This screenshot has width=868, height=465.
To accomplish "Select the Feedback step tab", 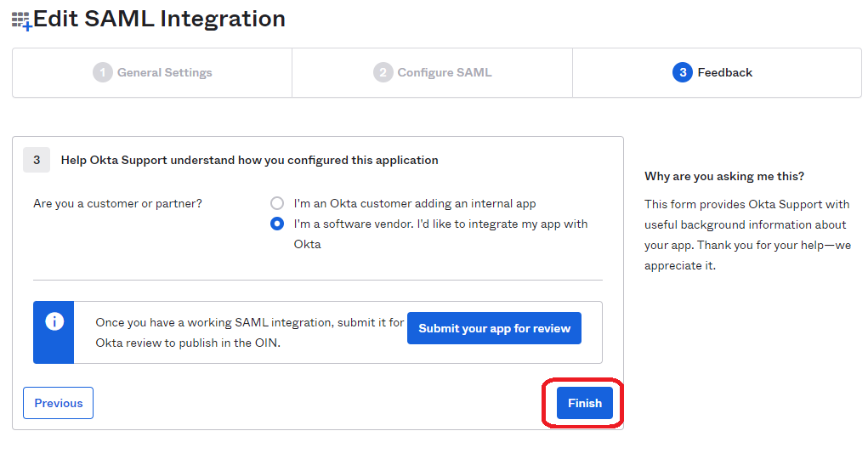I will 717,72.
